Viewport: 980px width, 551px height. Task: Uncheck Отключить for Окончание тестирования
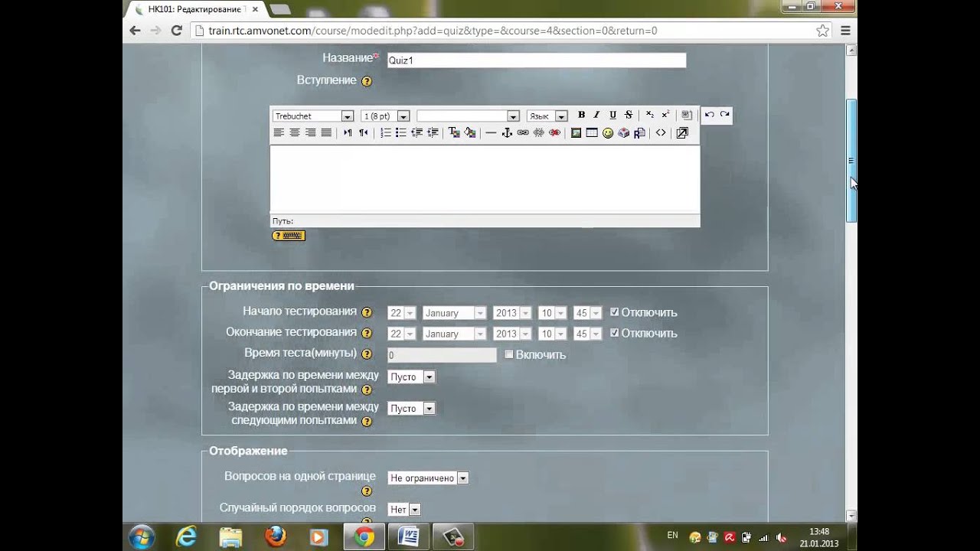tap(614, 333)
